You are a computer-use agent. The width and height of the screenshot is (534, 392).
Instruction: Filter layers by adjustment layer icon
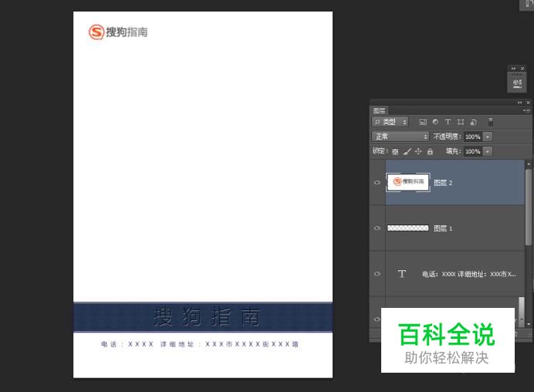[435, 122]
